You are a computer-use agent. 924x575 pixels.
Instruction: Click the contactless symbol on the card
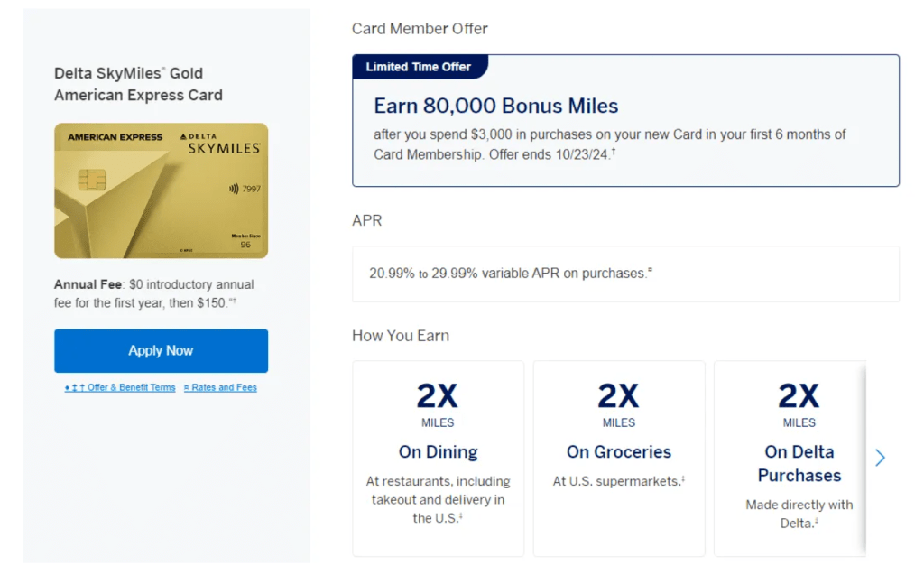point(234,189)
